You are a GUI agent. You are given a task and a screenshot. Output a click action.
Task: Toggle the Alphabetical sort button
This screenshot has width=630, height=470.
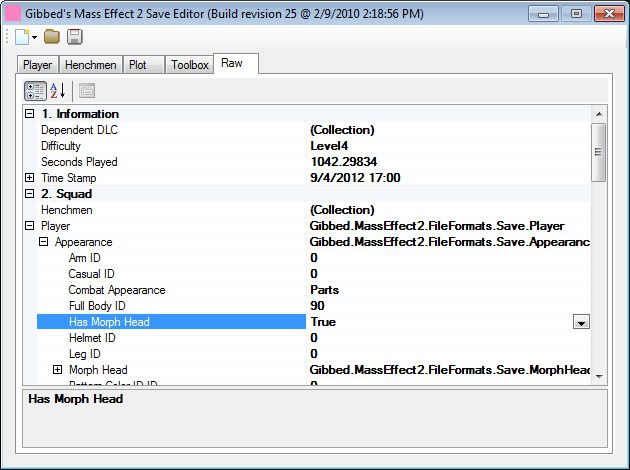[58, 91]
